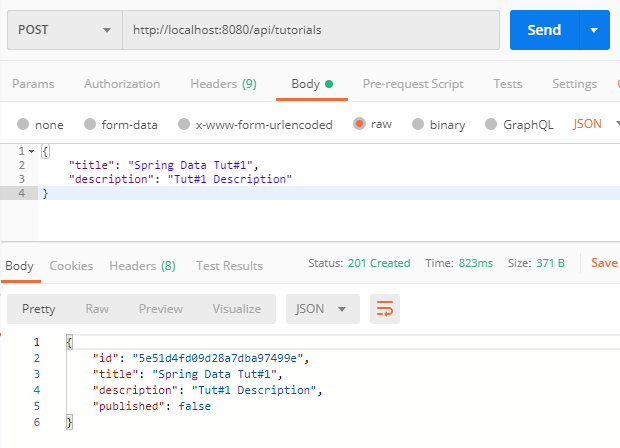Click the 823ms response time value
Viewport: 620px width, 448px height.
[476, 263]
